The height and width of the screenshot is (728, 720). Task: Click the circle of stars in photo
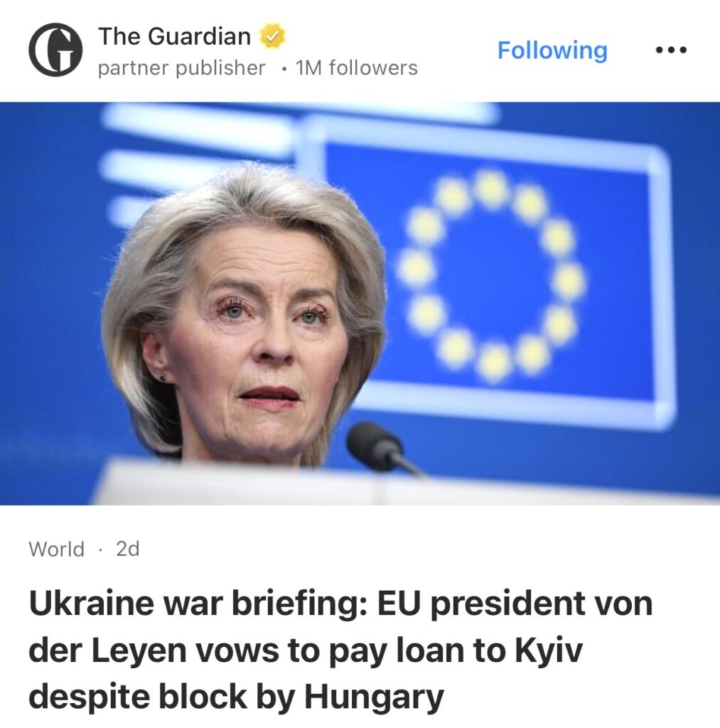pos(491,276)
